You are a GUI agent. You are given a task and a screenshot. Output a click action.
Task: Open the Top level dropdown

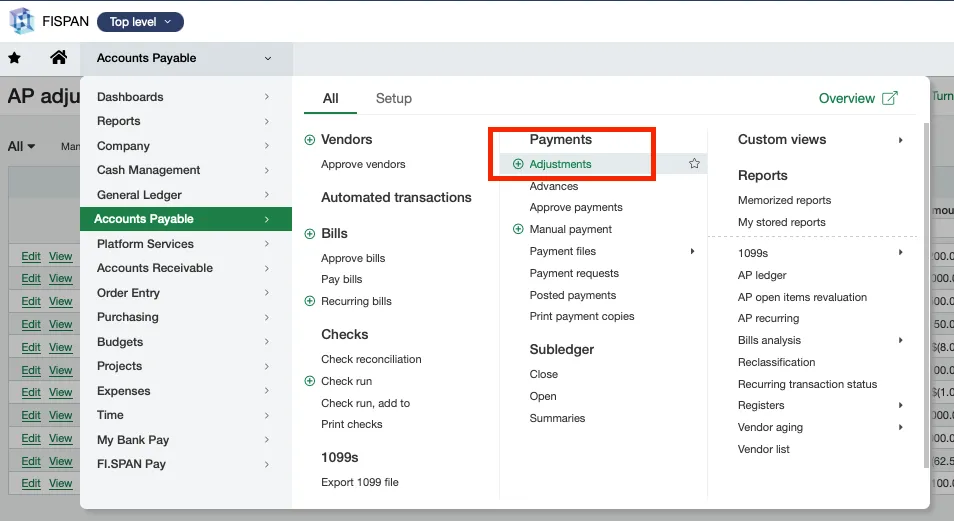click(x=141, y=22)
